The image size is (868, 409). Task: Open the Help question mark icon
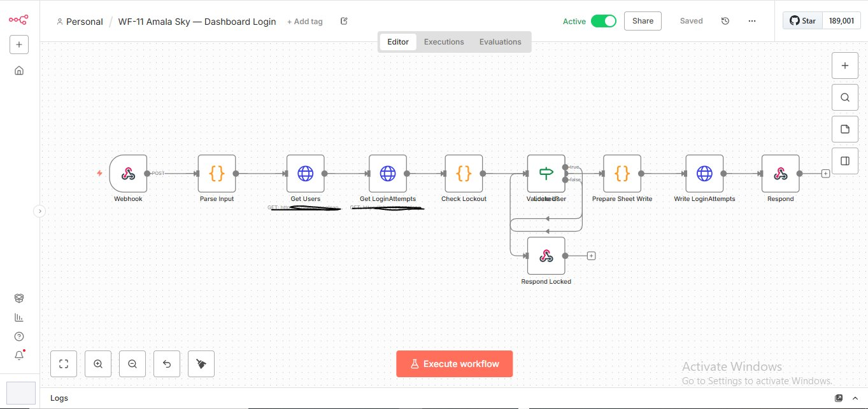click(19, 336)
